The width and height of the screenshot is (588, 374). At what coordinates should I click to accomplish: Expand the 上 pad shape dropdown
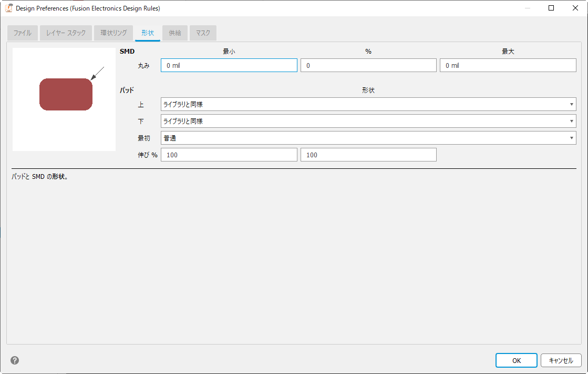tap(369, 104)
